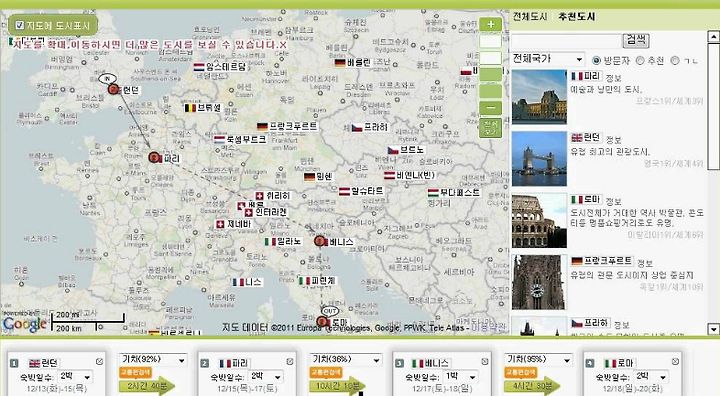Screen dimensions: 720x396
Task: Click the 부다페스트 Hungary flag label
Action: coord(454,192)
